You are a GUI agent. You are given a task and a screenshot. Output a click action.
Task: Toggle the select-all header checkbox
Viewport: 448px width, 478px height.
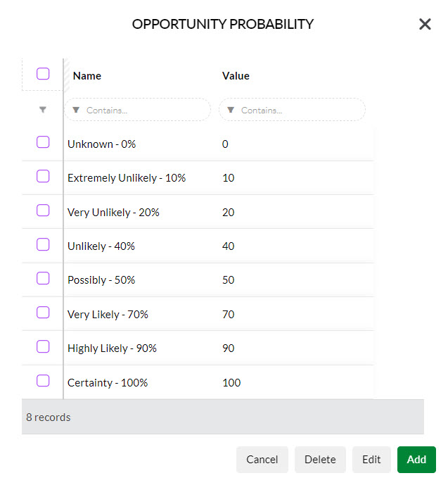coord(43,74)
